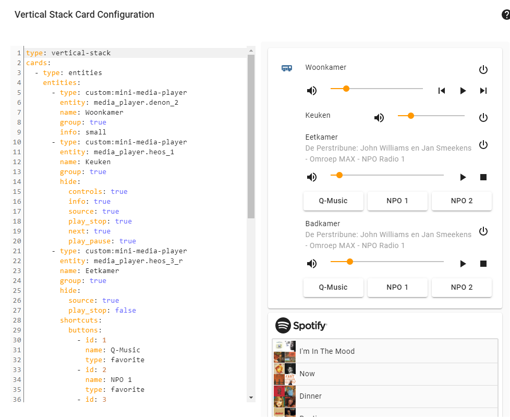This screenshot has height=420, width=510.
Task: Power off the Keuken player
Action: (x=483, y=117)
